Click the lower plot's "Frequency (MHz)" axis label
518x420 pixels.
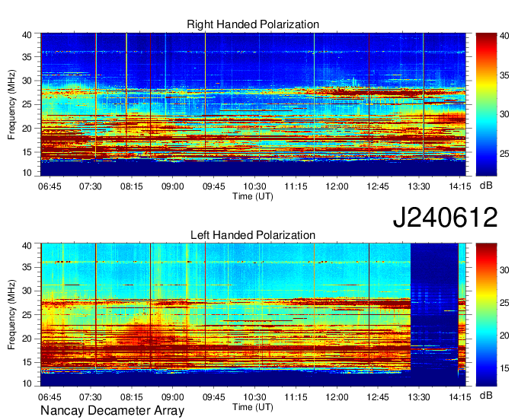11,315
